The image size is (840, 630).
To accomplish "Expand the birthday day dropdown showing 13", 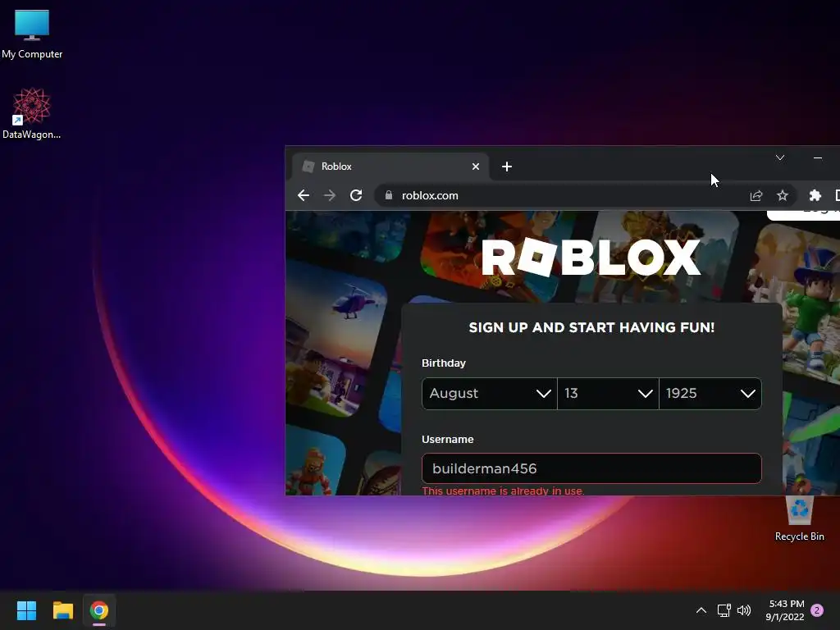I will (608, 394).
